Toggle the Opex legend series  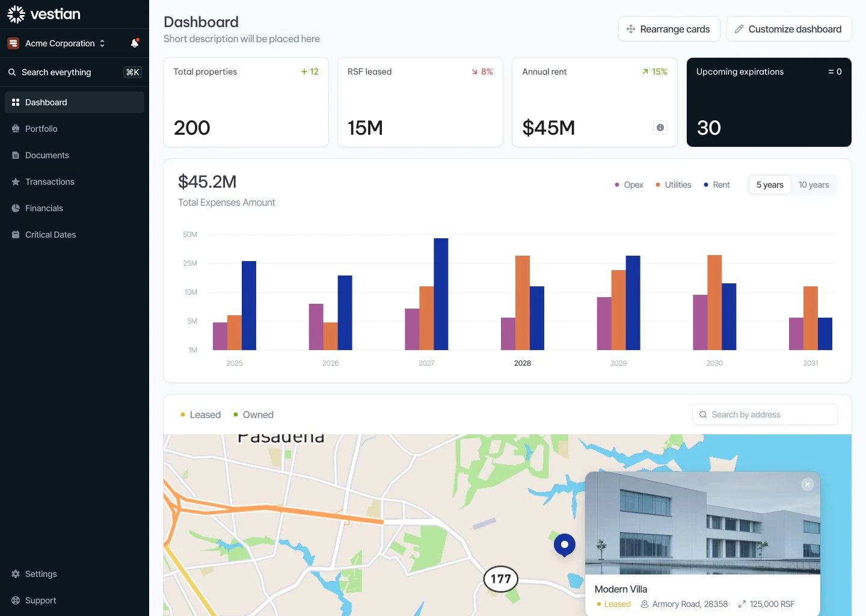tap(628, 185)
